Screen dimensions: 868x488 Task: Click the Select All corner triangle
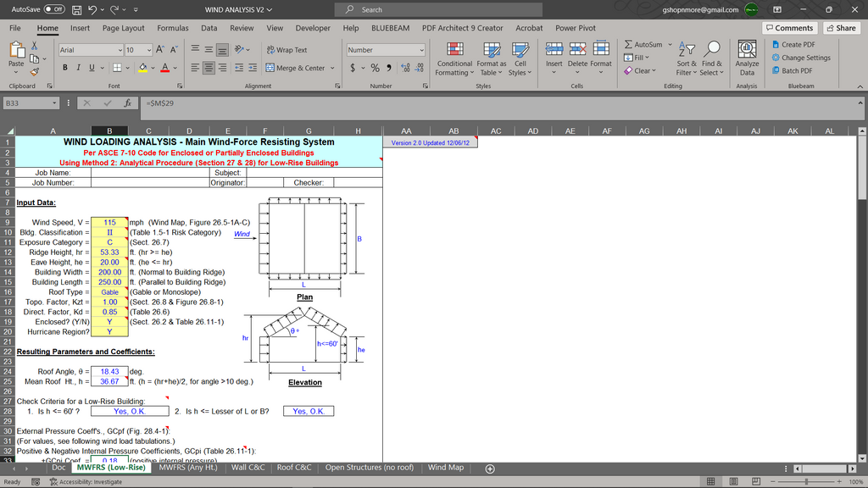(x=10, y=131)
